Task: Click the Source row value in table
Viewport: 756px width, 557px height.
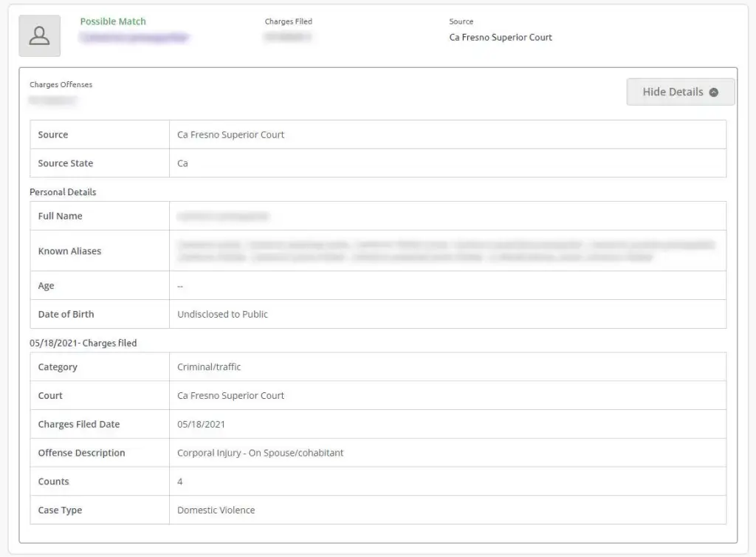Action: pyautogui.click(x=230, y=135)
